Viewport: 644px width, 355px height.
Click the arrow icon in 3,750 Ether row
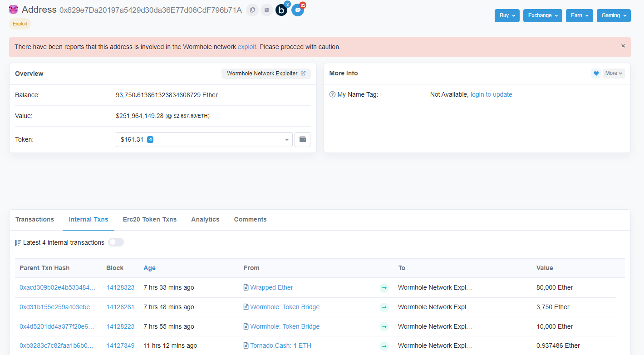pos(384,307)
